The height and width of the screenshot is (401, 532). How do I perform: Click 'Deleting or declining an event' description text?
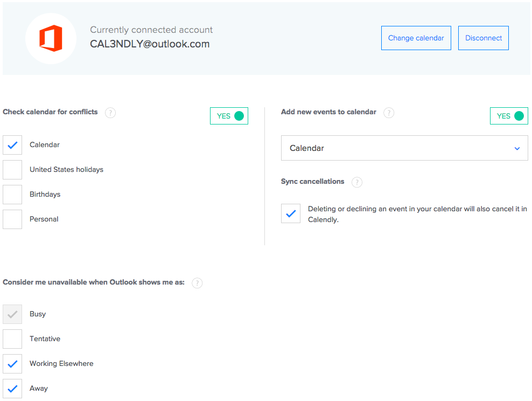(417, 215)
